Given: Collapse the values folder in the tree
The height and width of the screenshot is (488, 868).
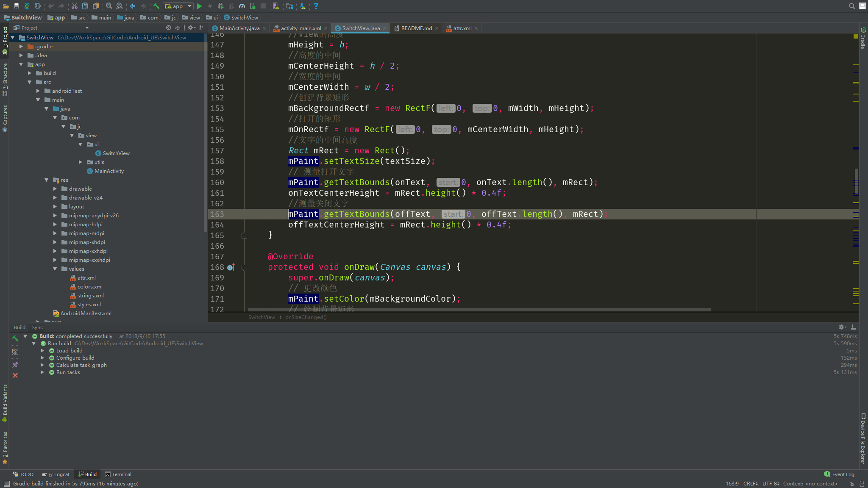Looking at the screenshot, I should (x=55, y=269).
